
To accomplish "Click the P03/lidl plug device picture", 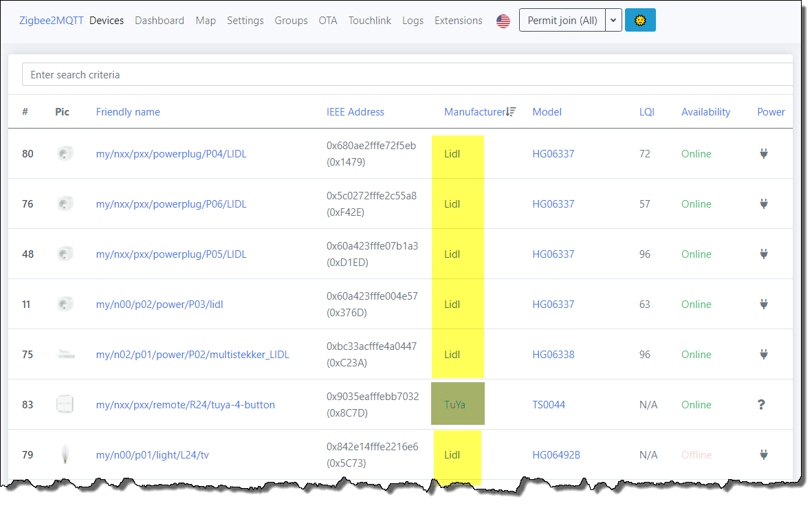I will click(65, 304).
